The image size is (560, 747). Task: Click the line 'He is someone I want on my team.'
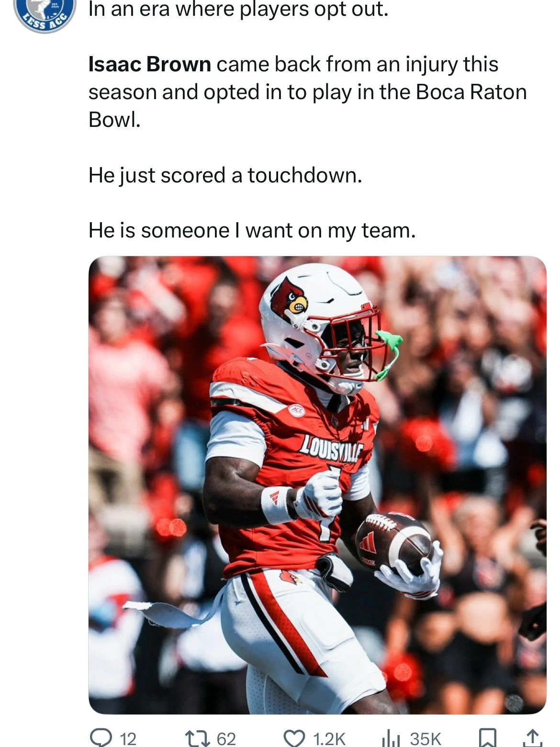click(252, 230)
